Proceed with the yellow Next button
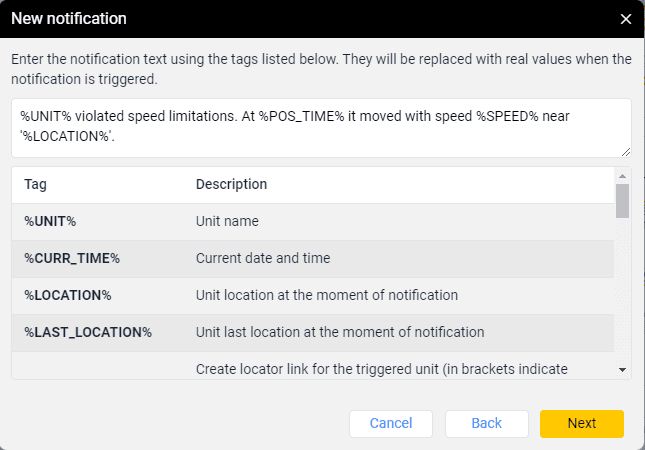Screen dimensions: 645x450 click(581, 423)
